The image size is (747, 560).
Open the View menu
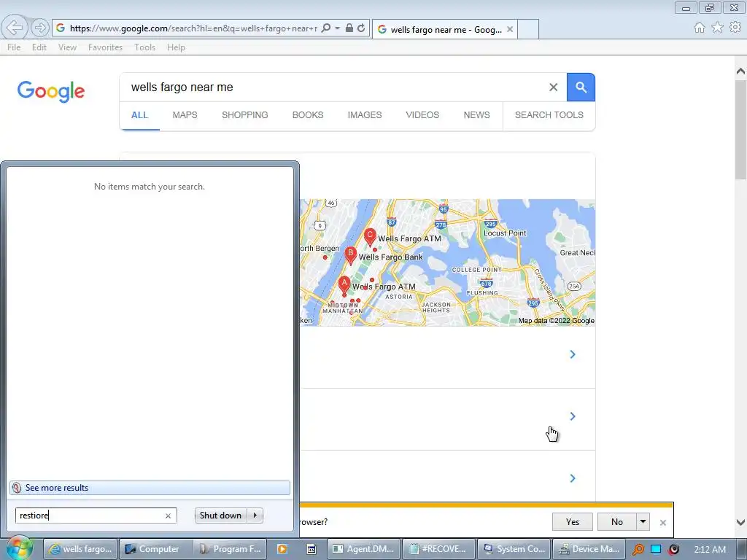(67, 47)
